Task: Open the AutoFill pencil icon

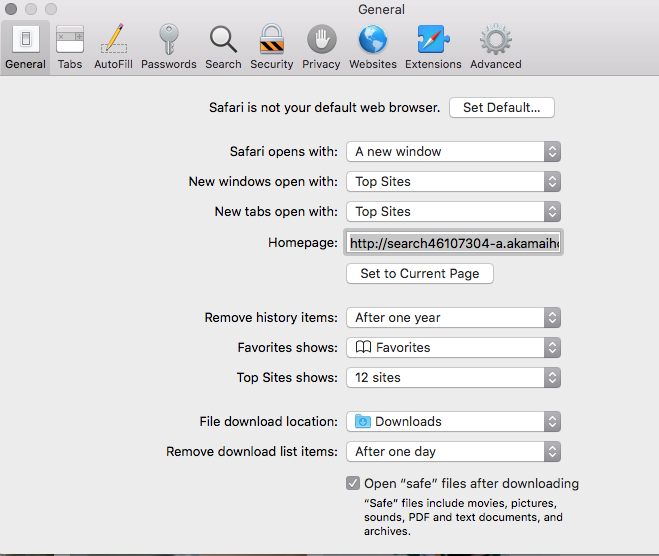Action: pyautogui.click(x=113, y=39)
